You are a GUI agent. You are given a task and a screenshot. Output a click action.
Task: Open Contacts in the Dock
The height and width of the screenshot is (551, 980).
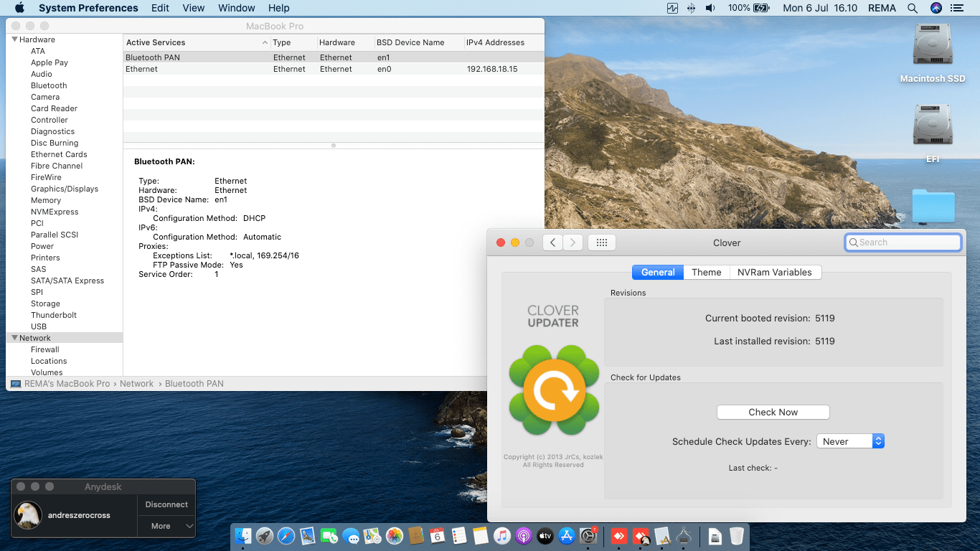pyautogui.click(x=415, y=536)
